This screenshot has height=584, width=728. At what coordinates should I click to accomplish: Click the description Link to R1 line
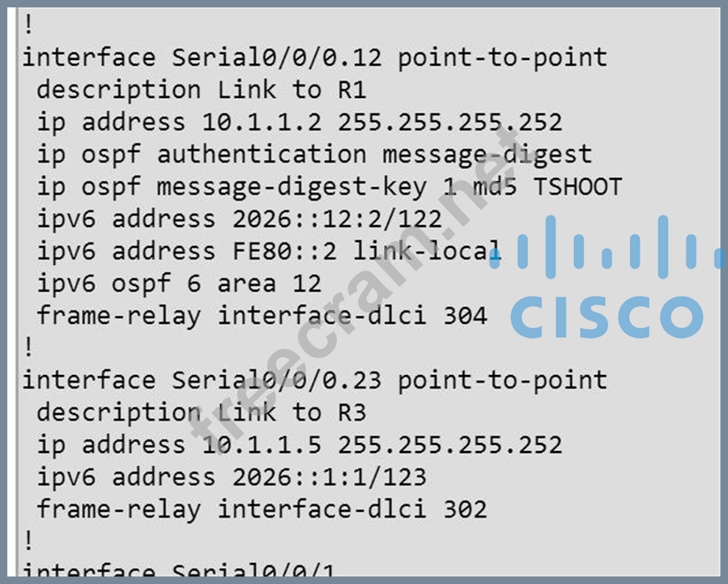click(x=201, y=90)
